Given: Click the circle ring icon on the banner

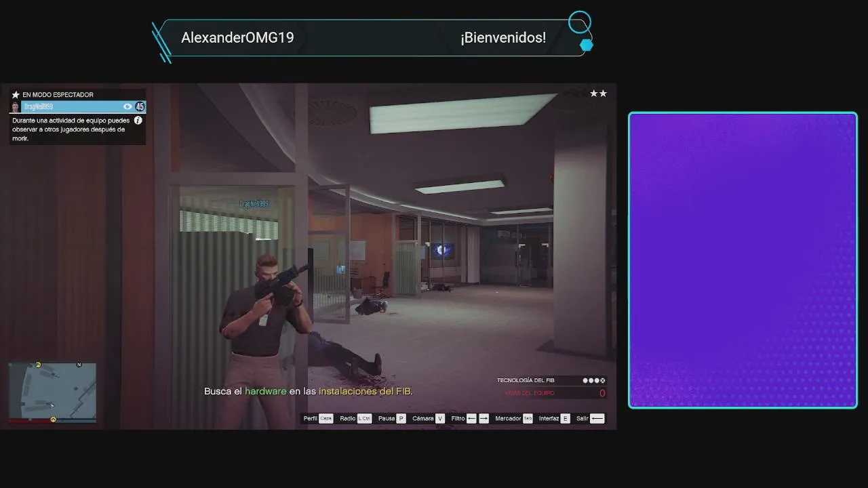Looking at the screenshot, I should pyautogui.click(x=580, y=22).
